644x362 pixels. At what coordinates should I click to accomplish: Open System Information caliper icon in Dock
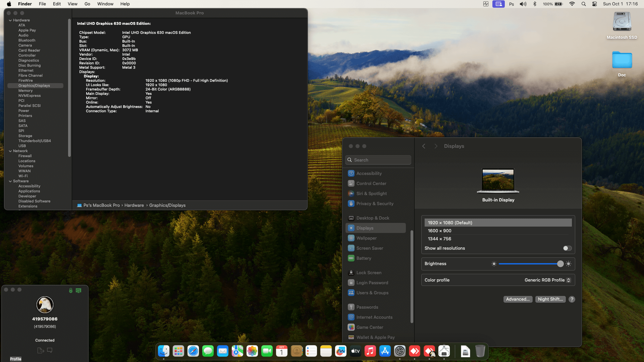(x=444, y=351)
